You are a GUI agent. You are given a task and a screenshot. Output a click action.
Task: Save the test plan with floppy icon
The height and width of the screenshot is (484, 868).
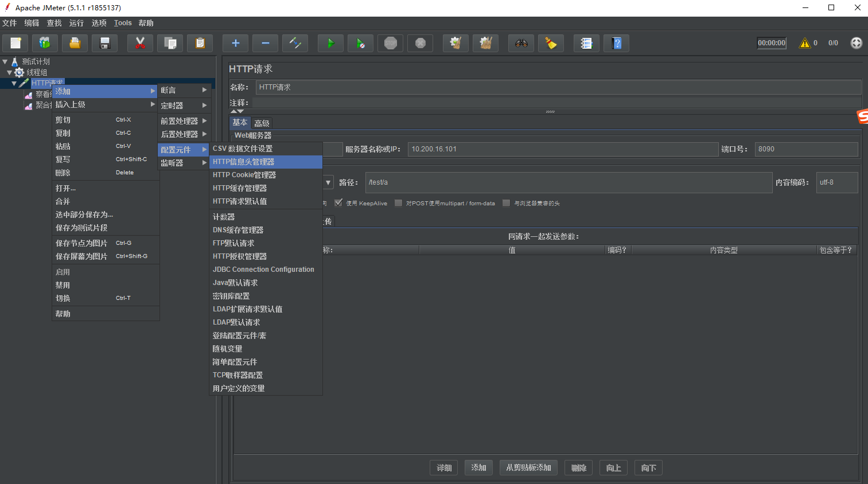click(x=105, y=43)
